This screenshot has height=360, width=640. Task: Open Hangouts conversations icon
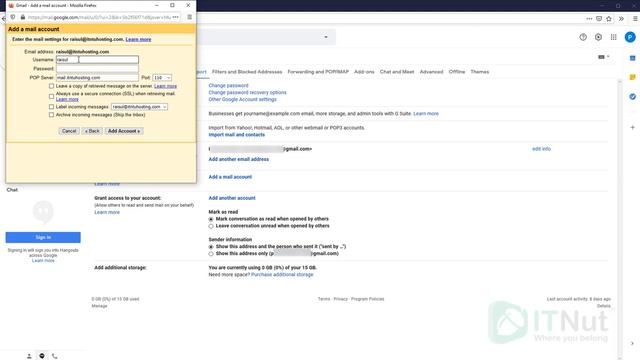[42, 356]
